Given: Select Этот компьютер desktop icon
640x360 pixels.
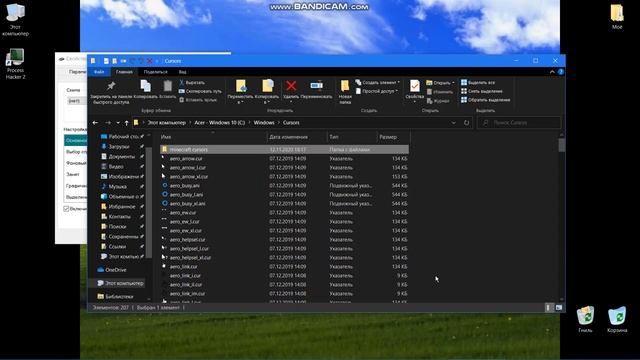Looking at the screenshot, I should (x=15, y=20).
